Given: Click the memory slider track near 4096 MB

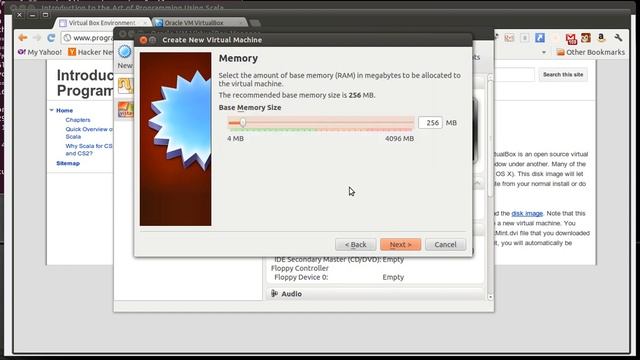Looking at the screenshot, I should click(x=411, y=122).
